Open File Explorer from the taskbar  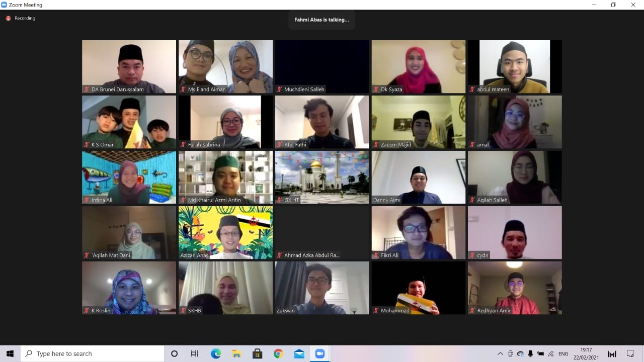tap(236, 354)
